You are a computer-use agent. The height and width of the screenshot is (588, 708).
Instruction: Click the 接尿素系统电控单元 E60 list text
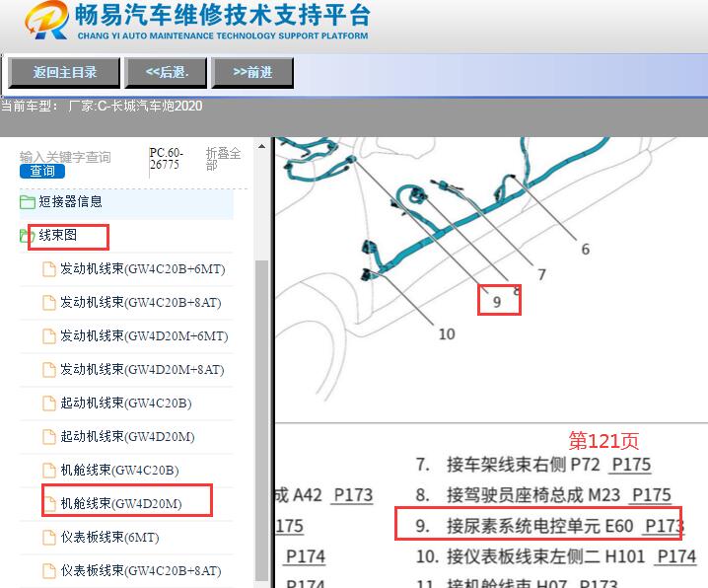(x=540, y=526)
